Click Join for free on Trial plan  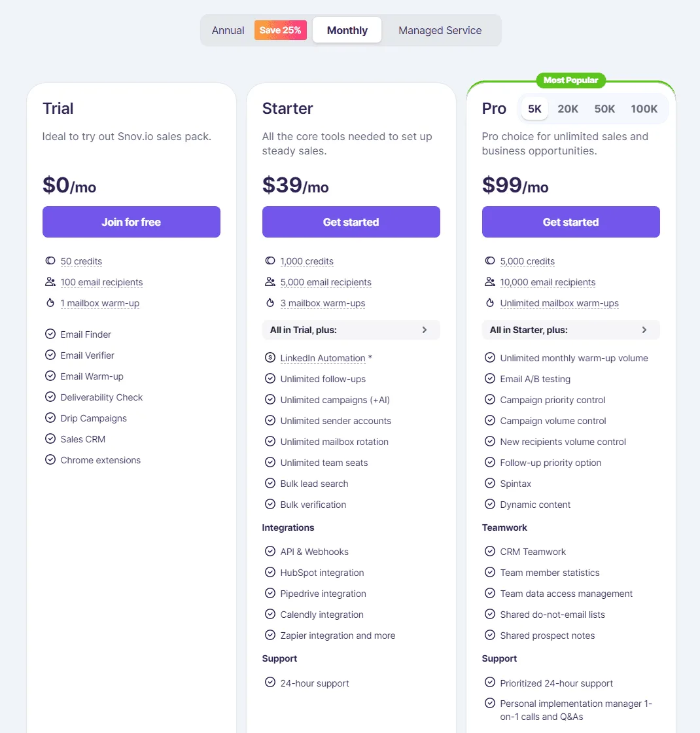pos(131,222)
